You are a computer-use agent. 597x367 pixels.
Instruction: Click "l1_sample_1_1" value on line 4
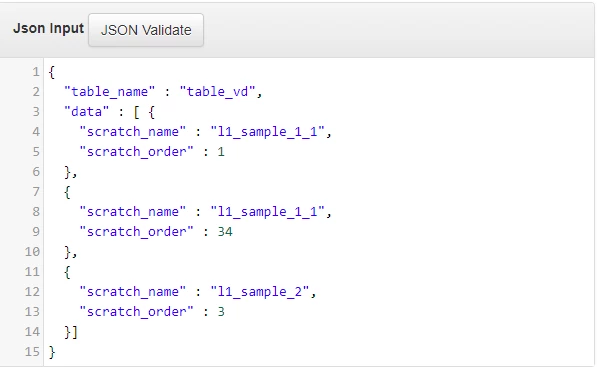tap(267, 132)
